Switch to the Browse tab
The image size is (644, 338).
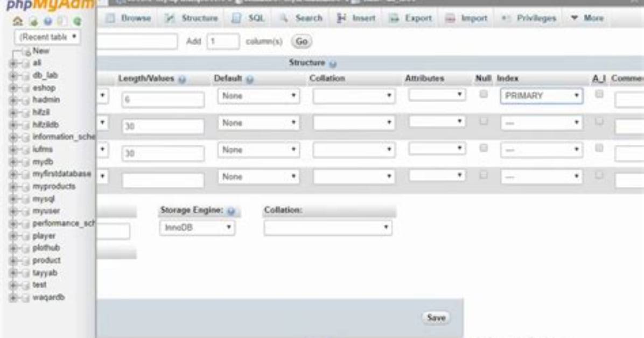coord(128,18)
